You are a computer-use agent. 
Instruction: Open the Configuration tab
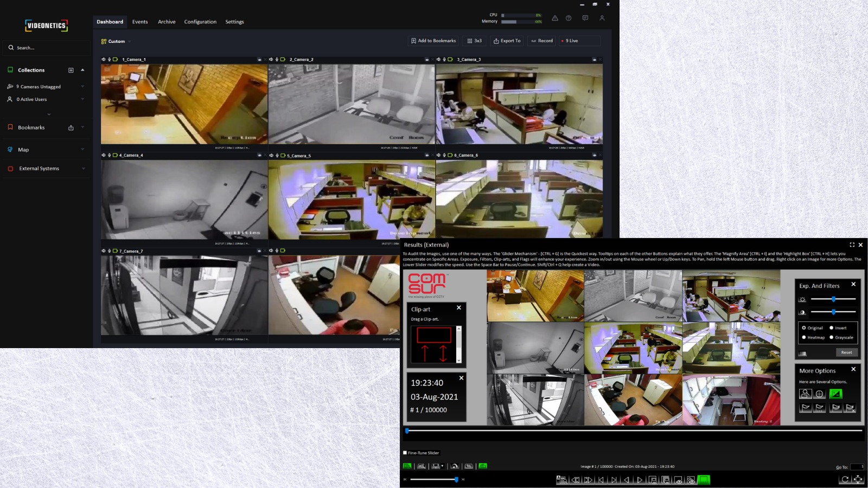(x=200, y=22)
